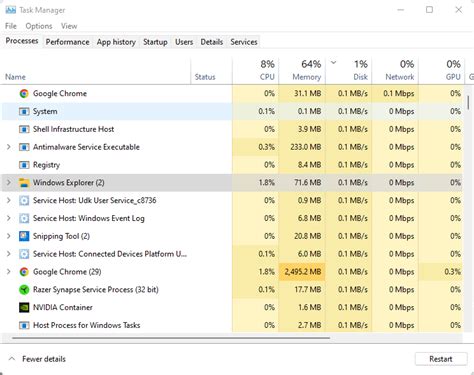Click the sort arrow above the Disk column
The width and height of the screenshot is (474, 375).
333,62
